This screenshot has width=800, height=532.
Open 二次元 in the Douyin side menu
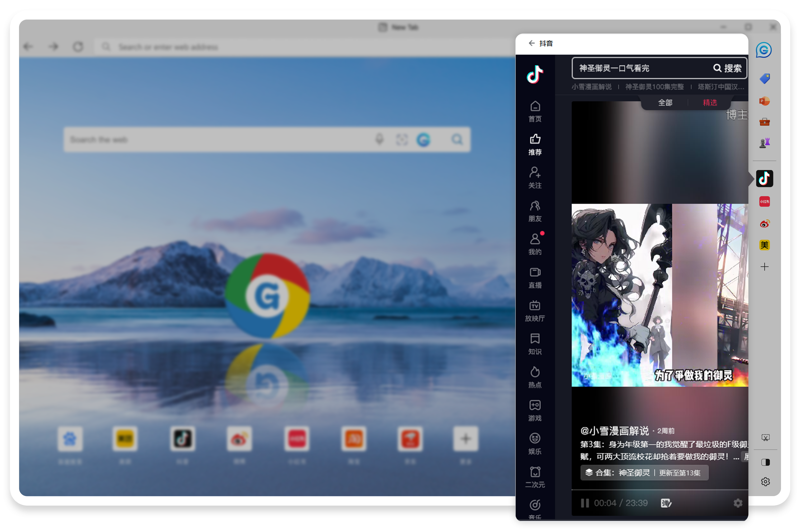pos(535,477)
